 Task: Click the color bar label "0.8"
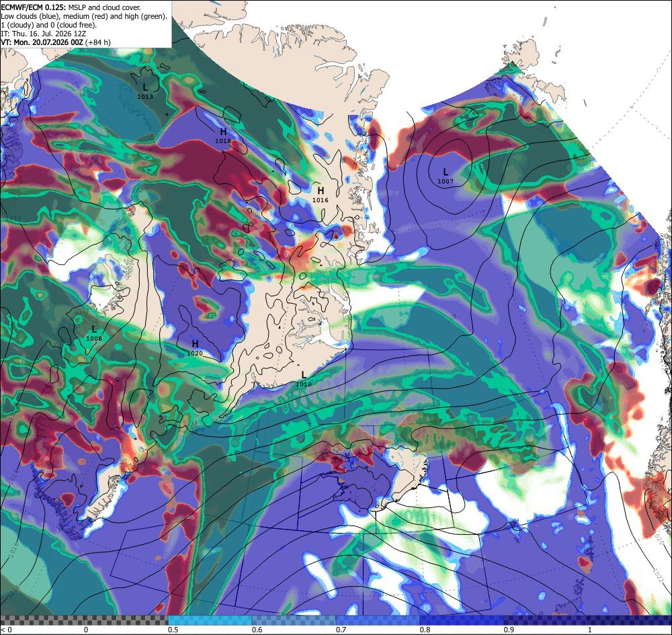(x=425, y=630)
